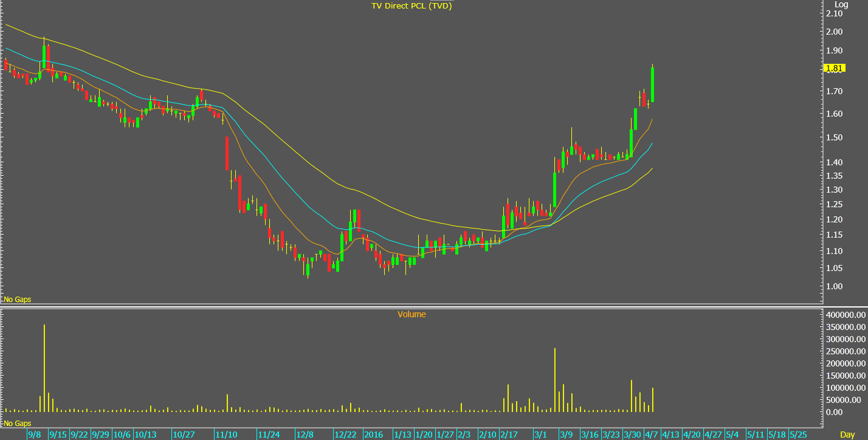The width and height of the screenshot is (868, 440).
Task: Click the 200000.00 volume axis label
Action: tap(845, 363)
